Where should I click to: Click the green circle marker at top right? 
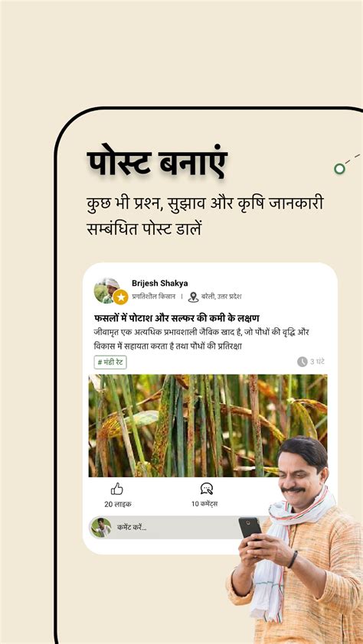pos(339,168)
